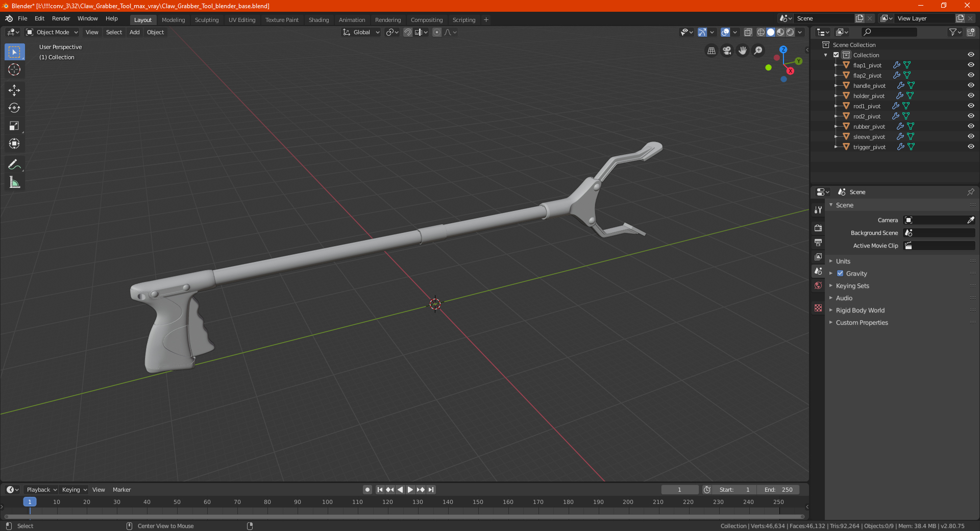Viewport: 980px width, 531px height.
Task: Choose the Scale tool
Action: click(x=14, y=126)
